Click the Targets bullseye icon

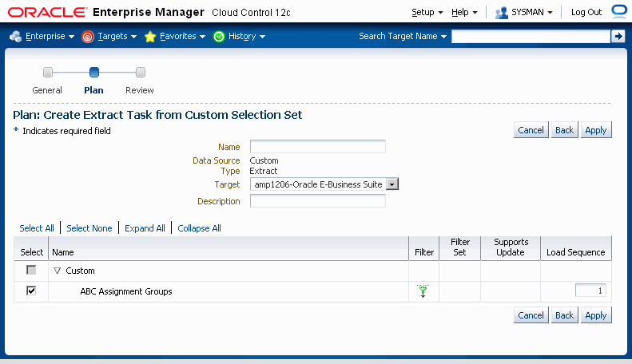[x=87, y=37]
